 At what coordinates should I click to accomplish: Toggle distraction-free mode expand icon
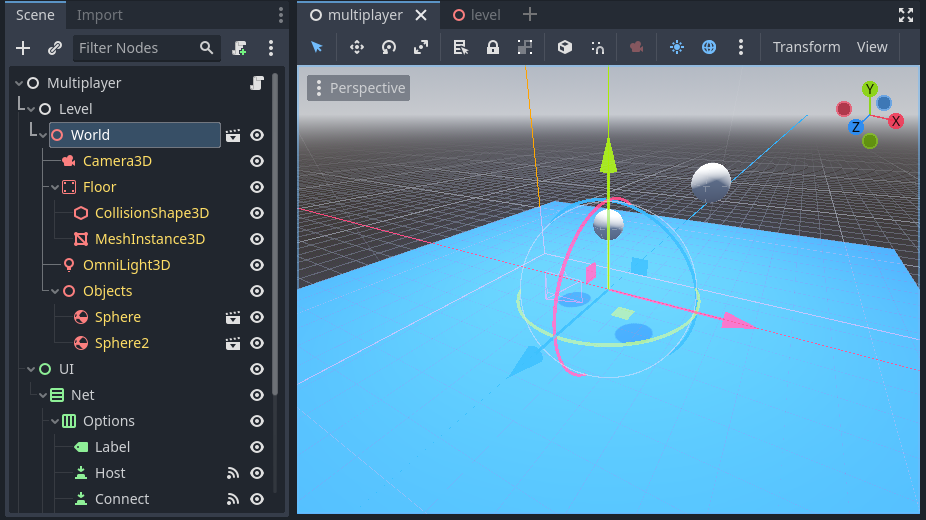tap(906, 15)
